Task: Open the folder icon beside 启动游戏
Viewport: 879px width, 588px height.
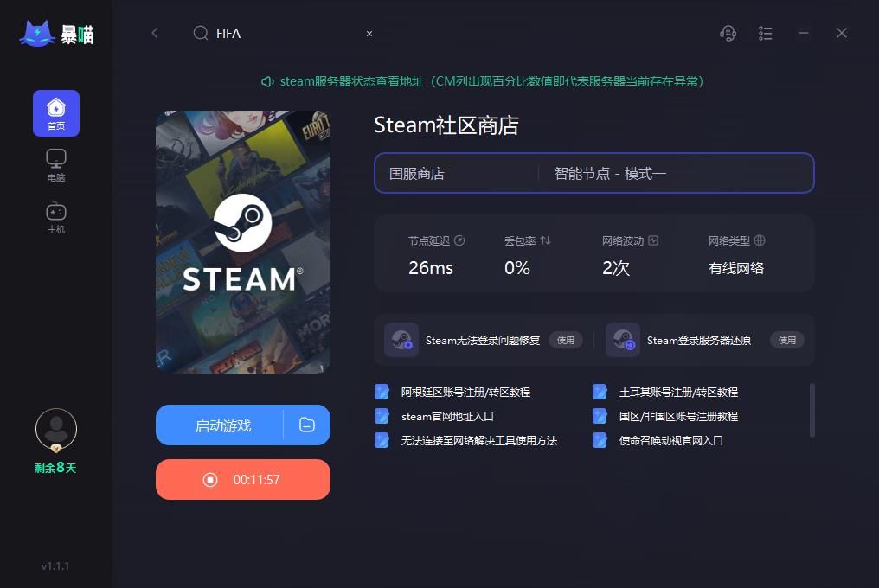Action: click(x=307, y=425)
